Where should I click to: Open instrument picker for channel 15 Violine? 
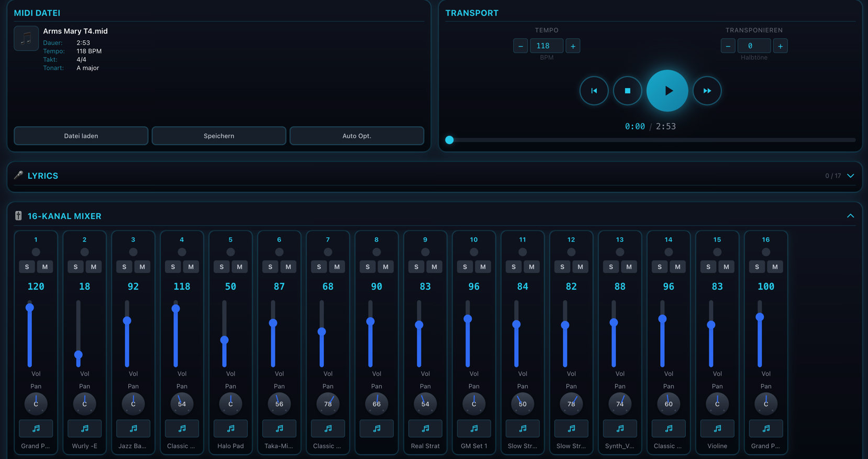click(717, 429)
